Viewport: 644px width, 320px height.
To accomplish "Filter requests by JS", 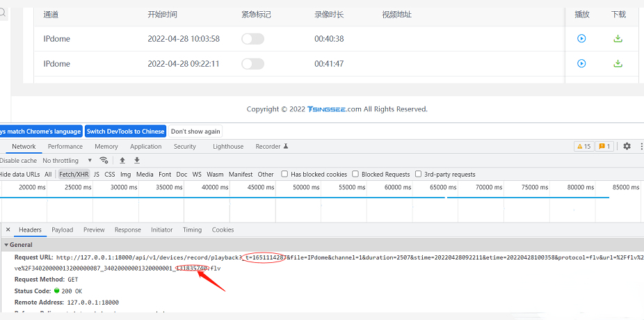I will click(97, 175).
